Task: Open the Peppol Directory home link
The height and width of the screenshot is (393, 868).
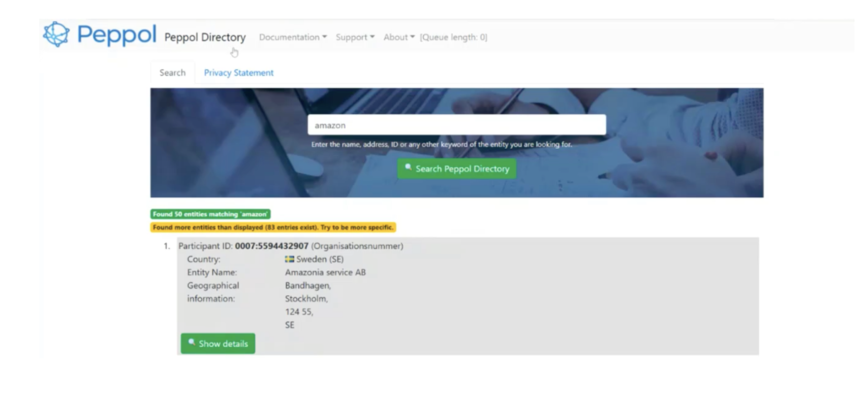Action: coord(205,37)
